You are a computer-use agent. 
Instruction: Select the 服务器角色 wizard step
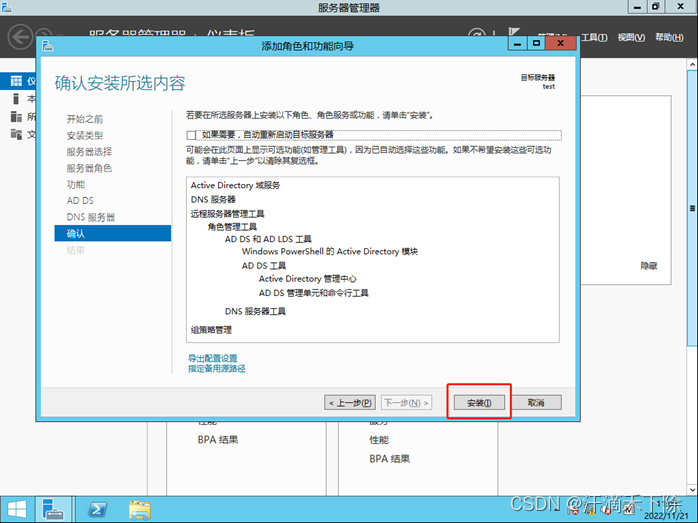coord(89,168)
